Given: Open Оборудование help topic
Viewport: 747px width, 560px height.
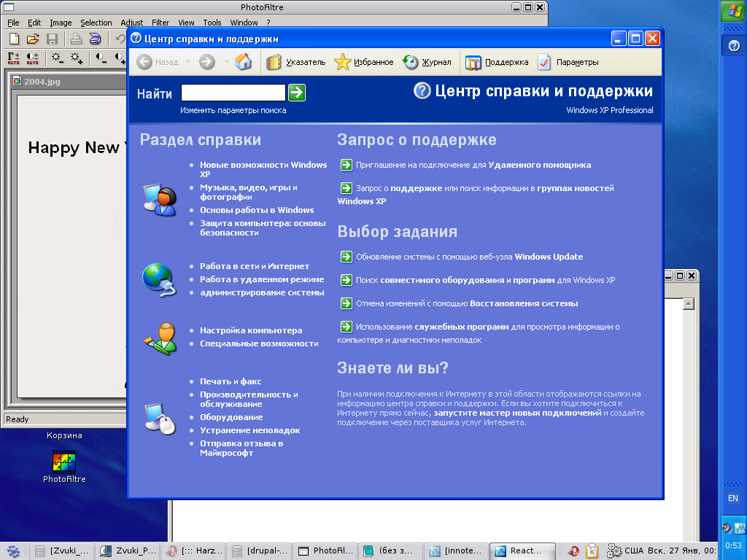Looking at the screenshot, I should pos(231,417).
